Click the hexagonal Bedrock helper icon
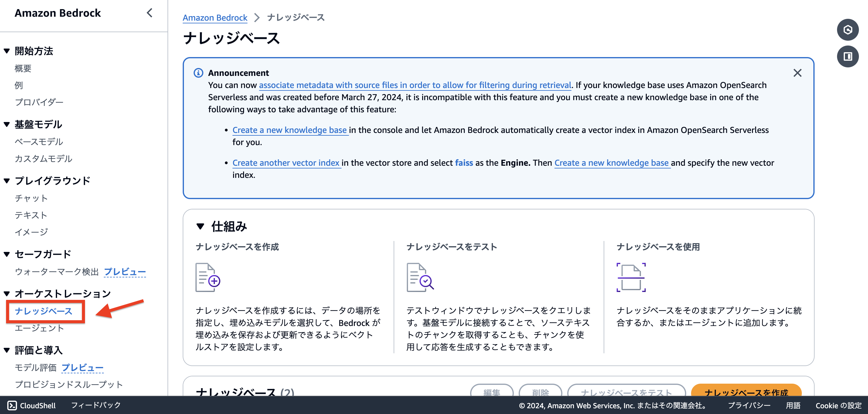The image size is (868, 414). click(848, 30)
